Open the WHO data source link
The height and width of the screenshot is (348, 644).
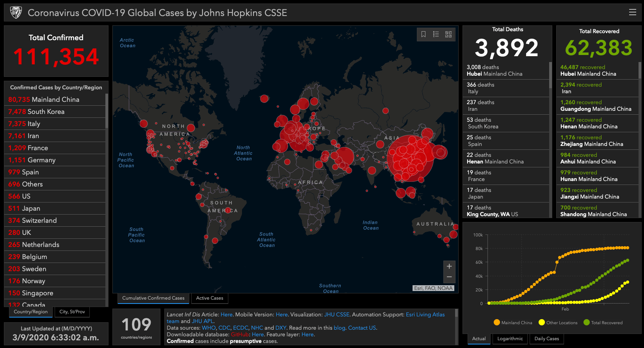(x=208, y=328)
